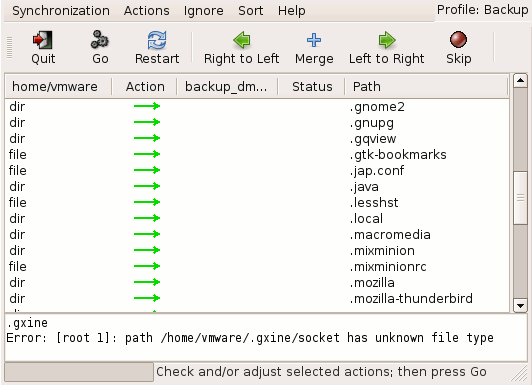
Task: Click the green arrow for .java
Action: tap(147, 186)
